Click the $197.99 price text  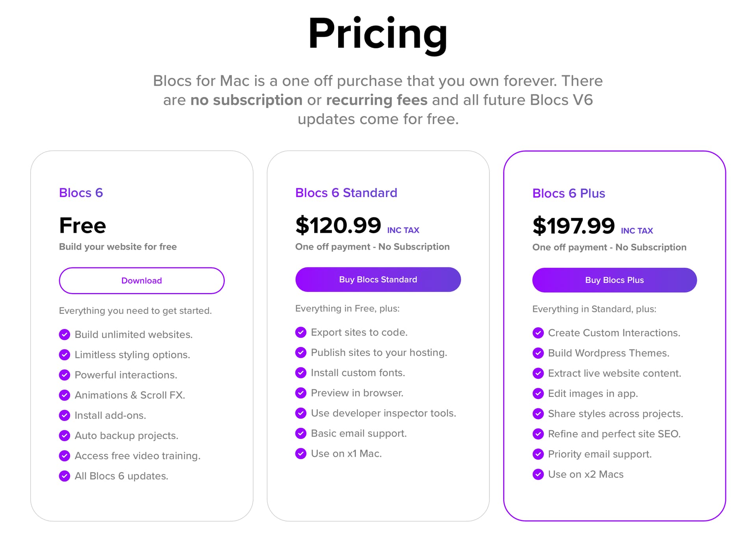(x=573, y=226)
